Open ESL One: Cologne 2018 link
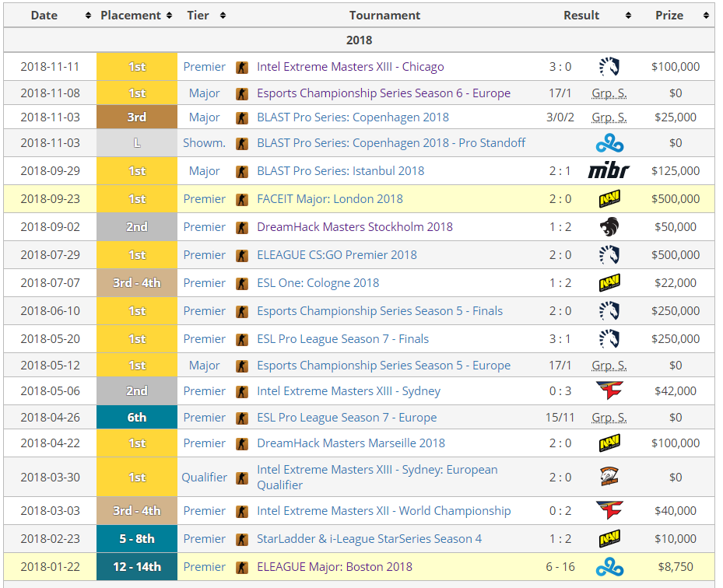The width and height of the screenshot is (723, 588). 318,283
